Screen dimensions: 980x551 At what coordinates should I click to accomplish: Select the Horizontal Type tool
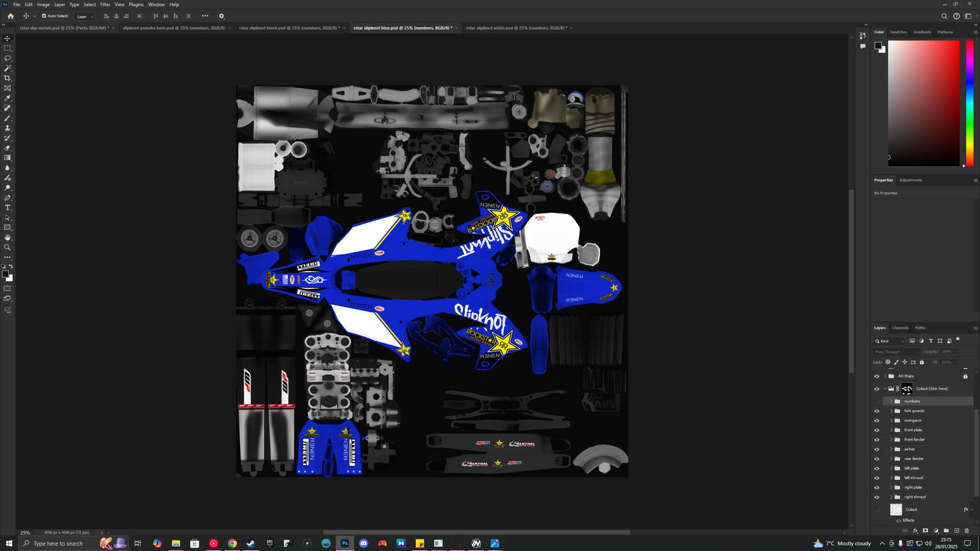click(7, 207)
